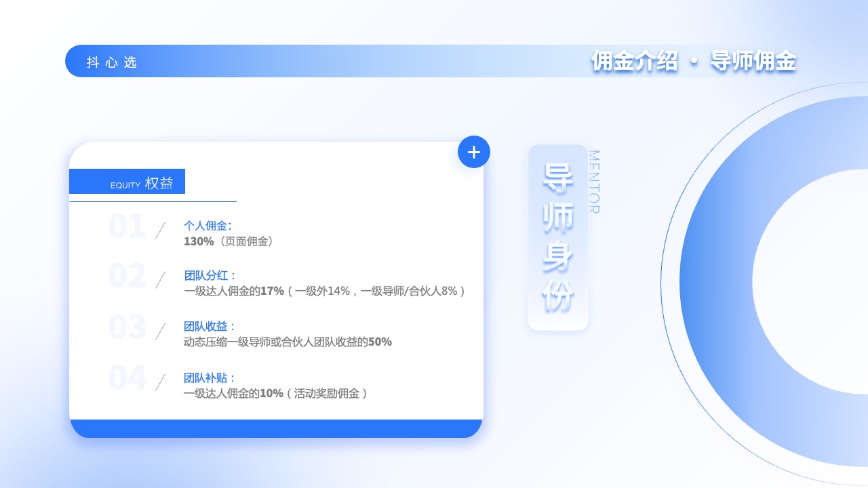Select the 团队分红 heading

[x=210, y=276]
